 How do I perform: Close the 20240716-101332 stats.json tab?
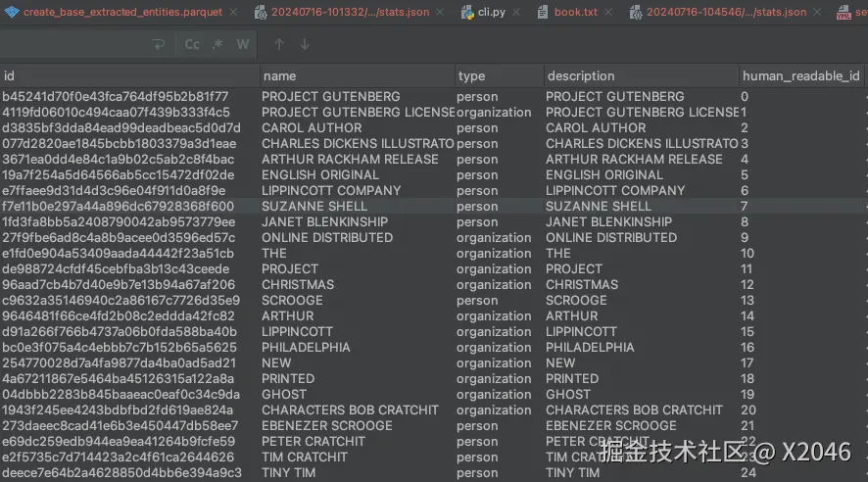point(440,12)
